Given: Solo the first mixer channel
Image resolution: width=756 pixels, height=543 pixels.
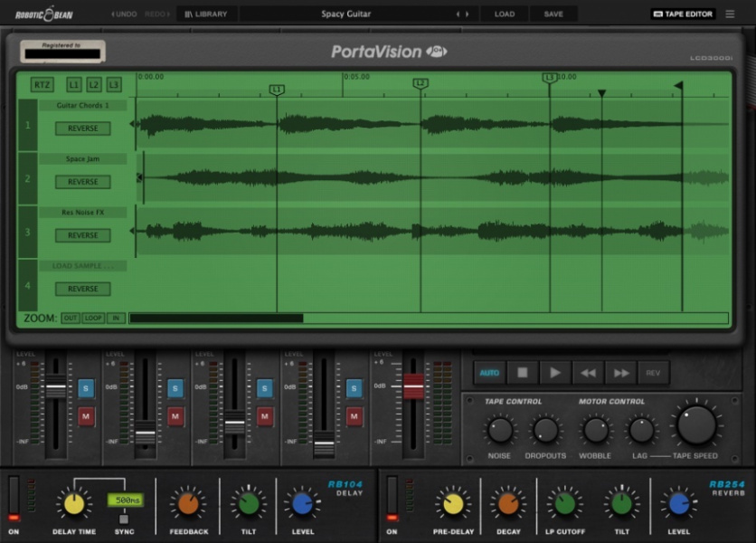Looking at the screenshot, I should pyautogui.click(x=86, y=388).
